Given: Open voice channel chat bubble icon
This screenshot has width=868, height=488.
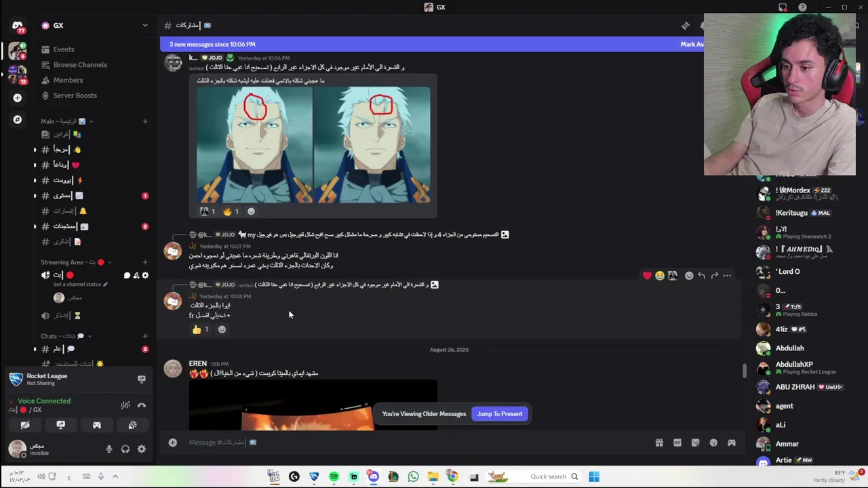Looking at the screenshot, I should (127, 275).
